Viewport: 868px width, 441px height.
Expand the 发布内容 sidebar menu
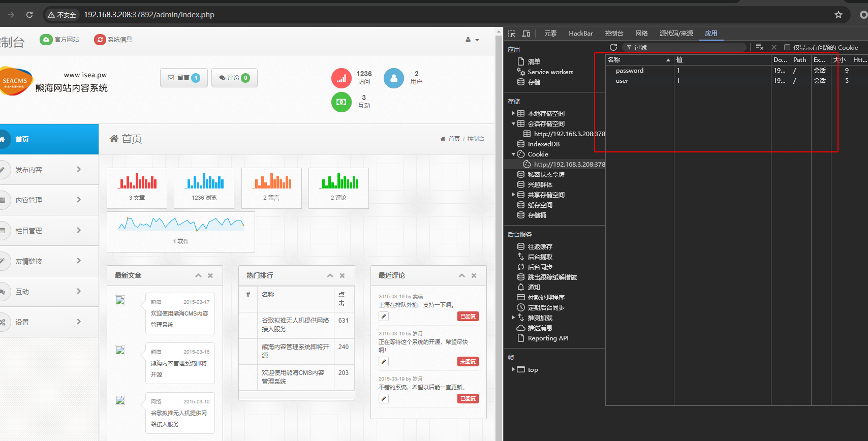pos(48,170)
